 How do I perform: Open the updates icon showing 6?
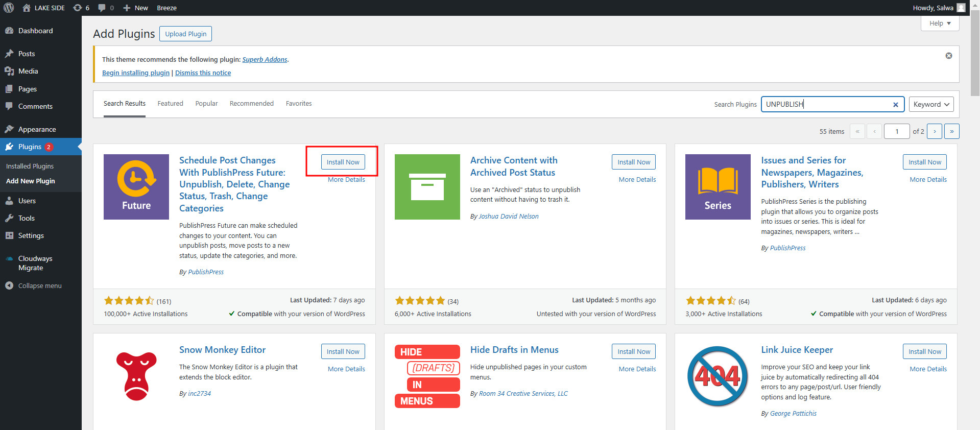[81, 8]
